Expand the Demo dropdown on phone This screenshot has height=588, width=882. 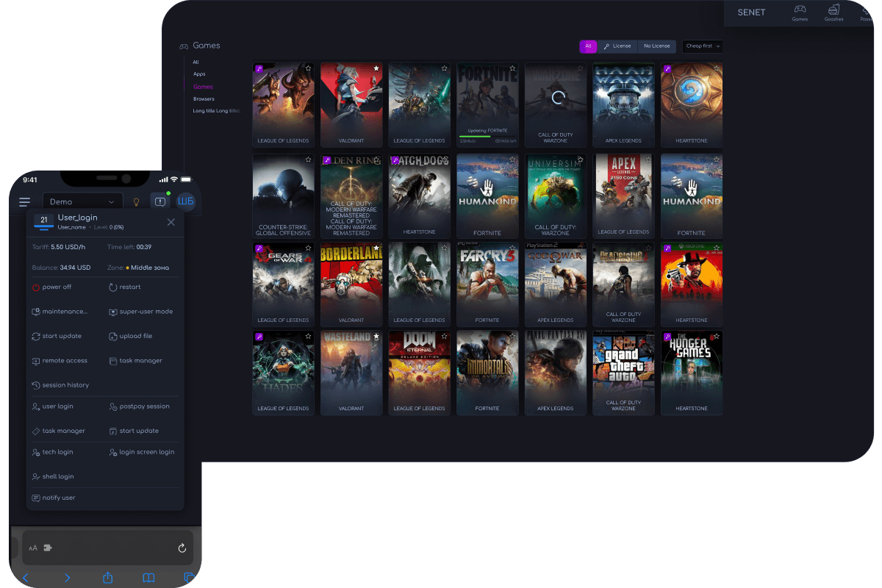click(x=83, y=202)
